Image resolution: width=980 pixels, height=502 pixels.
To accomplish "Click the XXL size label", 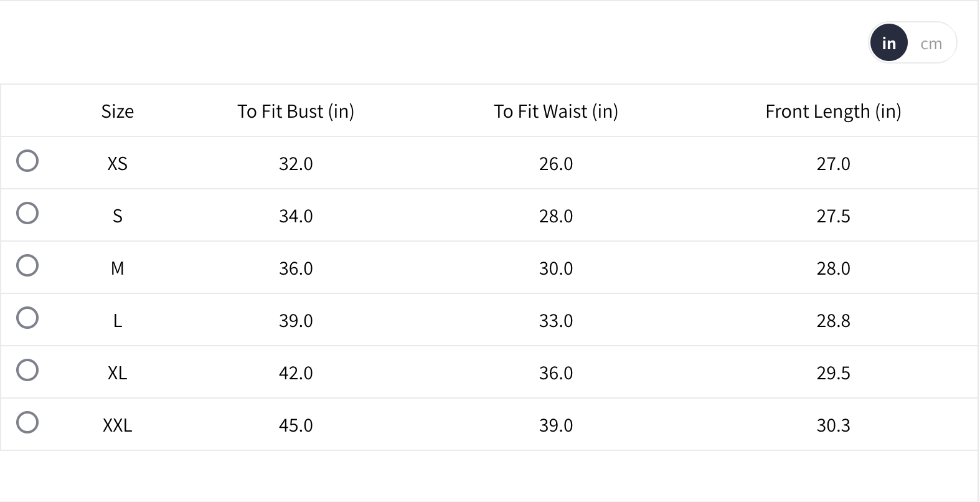I will pos(117,425).
